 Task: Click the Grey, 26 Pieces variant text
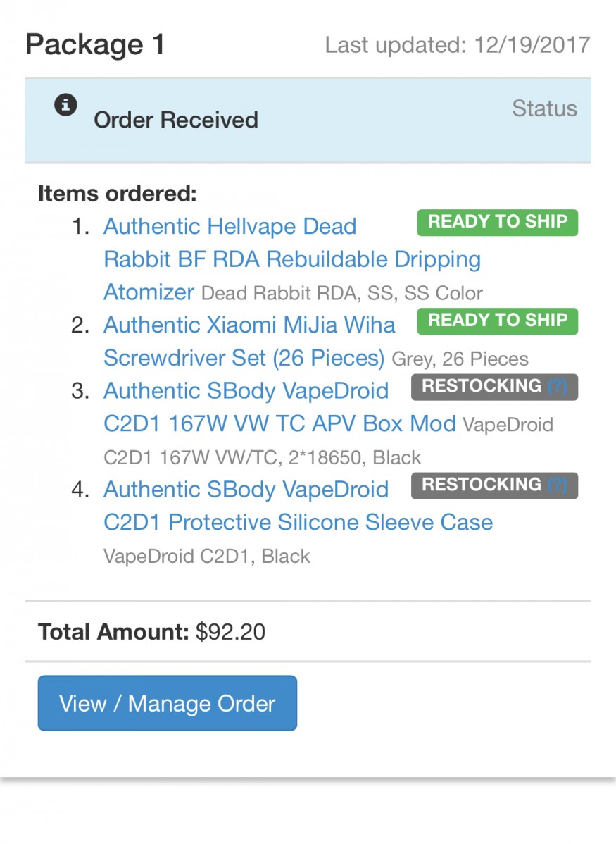(460, 359)
